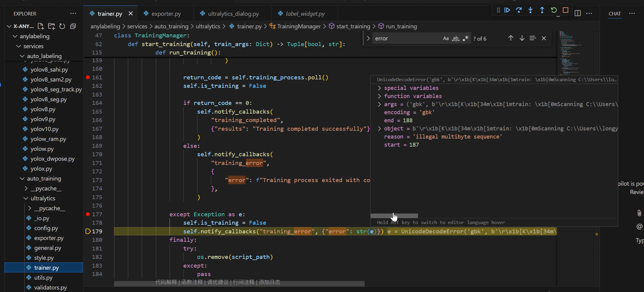Expand args entry in debug hover
The height and width of the screenshot is (292, 644).
coord(379,104)
